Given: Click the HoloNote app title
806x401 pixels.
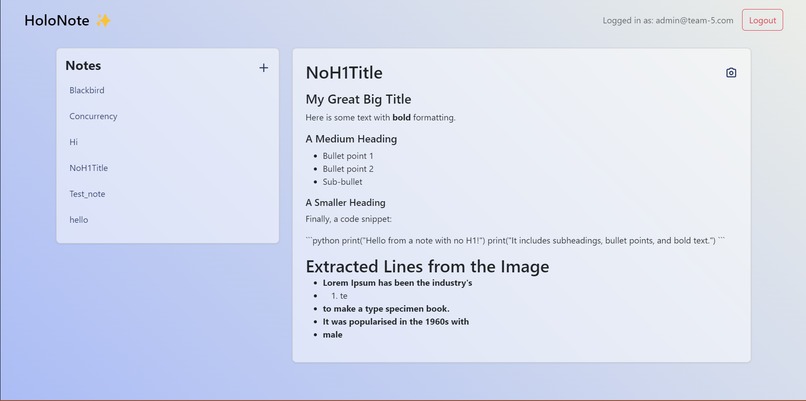Looking at the screenshot, I should coord(57,21).
